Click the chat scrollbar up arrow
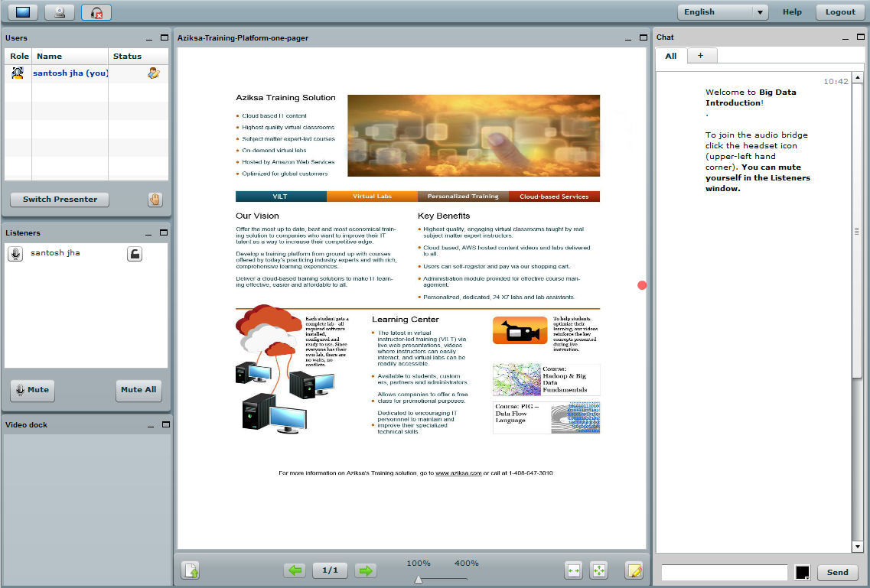Viewport: 870px width, 588px height. [x=857, y=77]
